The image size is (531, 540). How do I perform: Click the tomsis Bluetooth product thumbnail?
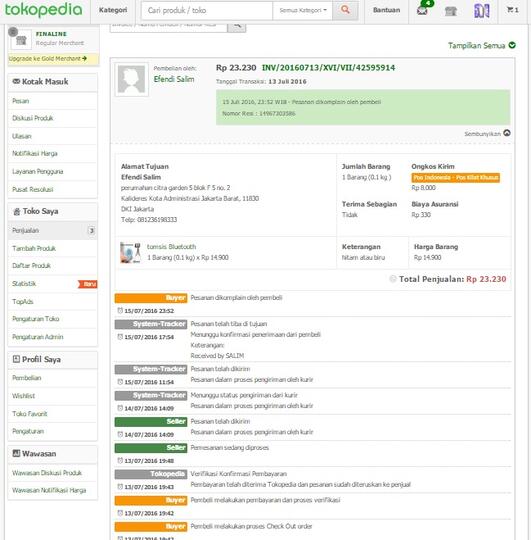coord(131,252)
